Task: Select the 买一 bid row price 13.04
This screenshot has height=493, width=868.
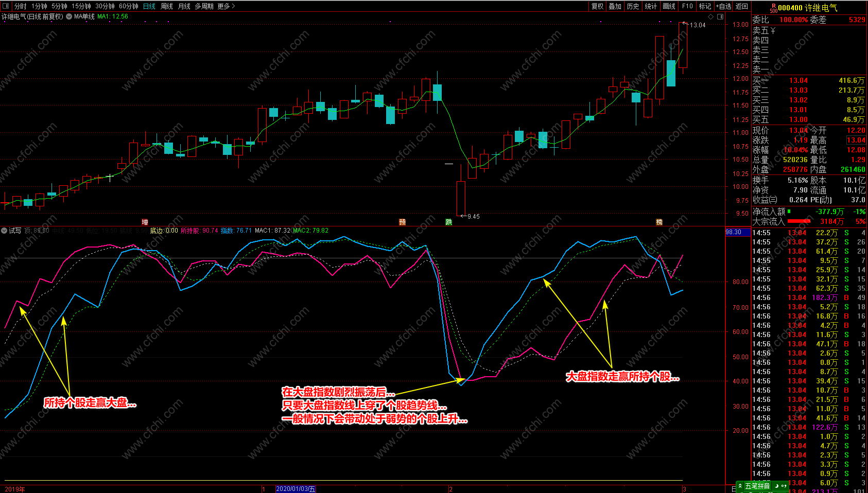Action: [798, 81]
